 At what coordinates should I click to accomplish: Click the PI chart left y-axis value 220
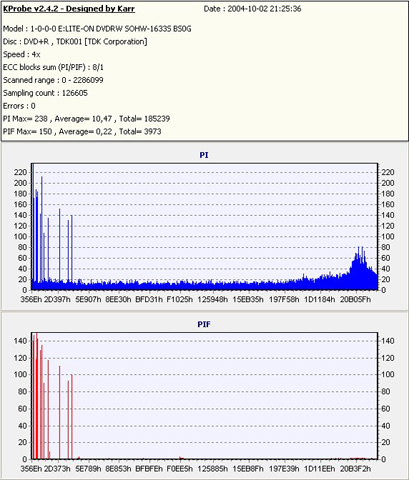[x=20, y=172]
